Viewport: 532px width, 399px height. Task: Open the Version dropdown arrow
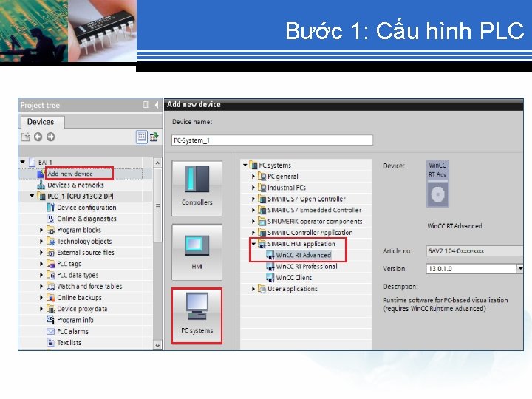click(519, 269)
